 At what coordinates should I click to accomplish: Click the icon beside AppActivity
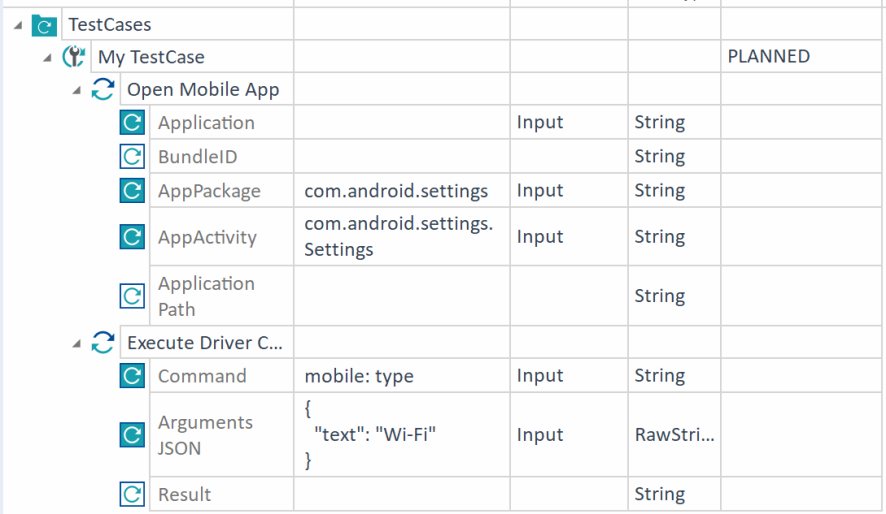(x=132, y=237)
